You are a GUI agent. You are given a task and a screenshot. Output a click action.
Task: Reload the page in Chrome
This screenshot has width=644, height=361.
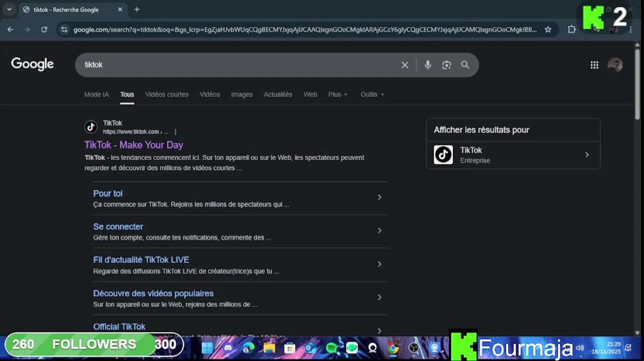44,30
